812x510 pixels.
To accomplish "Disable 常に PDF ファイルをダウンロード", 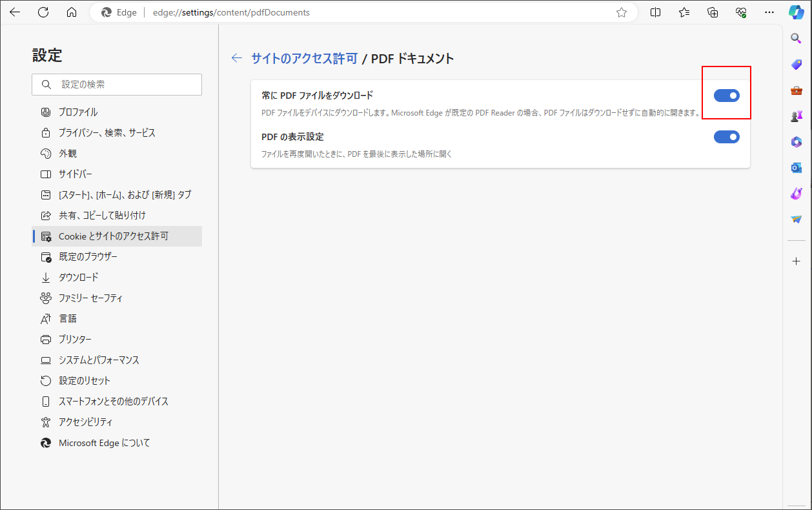I will (727, 95).
